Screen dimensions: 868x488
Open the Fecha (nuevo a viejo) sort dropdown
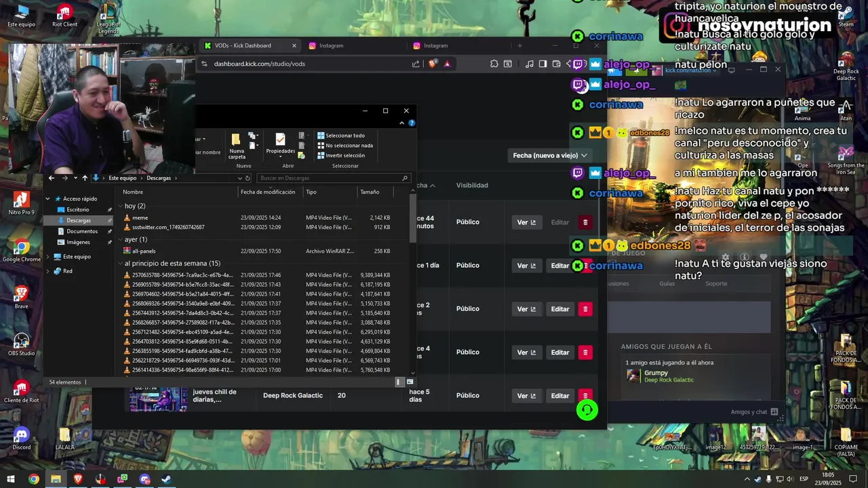550,155
